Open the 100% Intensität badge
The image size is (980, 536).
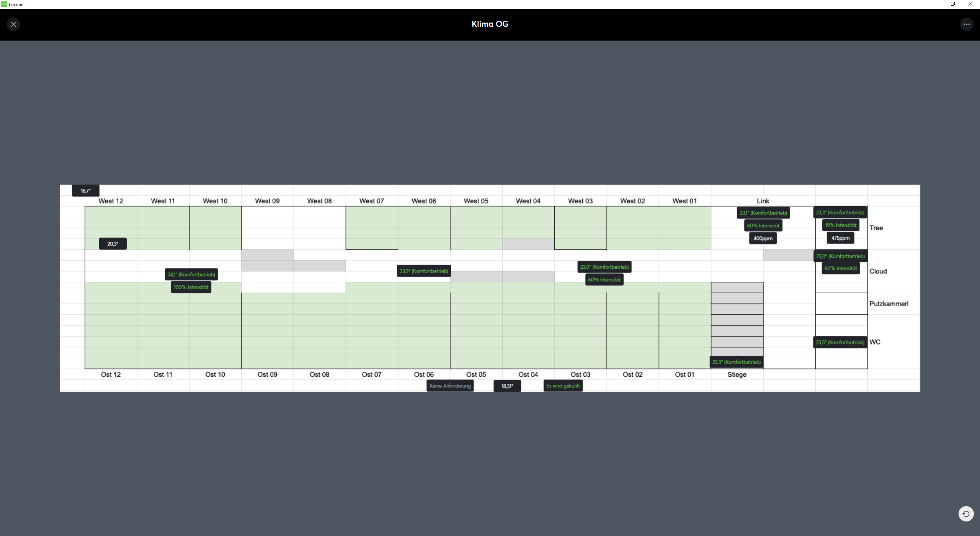(191, 288)
